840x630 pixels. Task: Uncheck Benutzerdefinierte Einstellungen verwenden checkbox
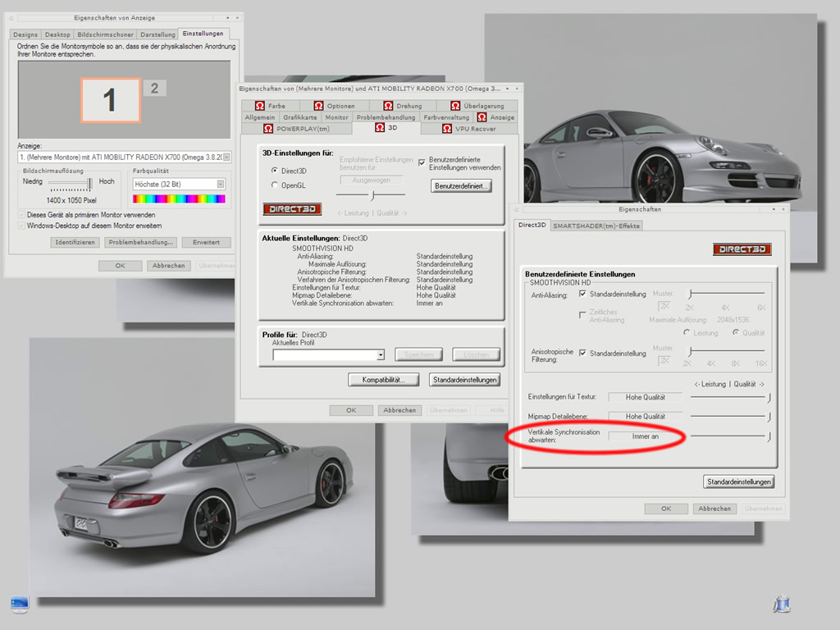[x=422, y=161]
